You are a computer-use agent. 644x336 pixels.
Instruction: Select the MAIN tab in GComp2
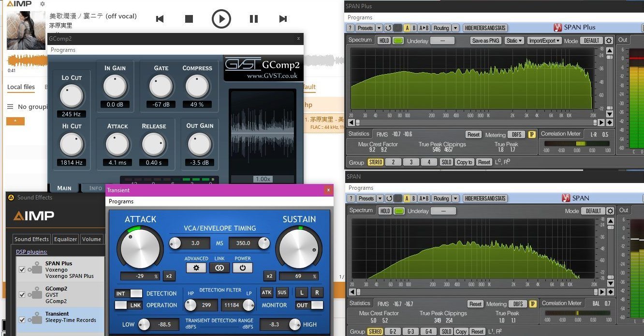point(64,188)
